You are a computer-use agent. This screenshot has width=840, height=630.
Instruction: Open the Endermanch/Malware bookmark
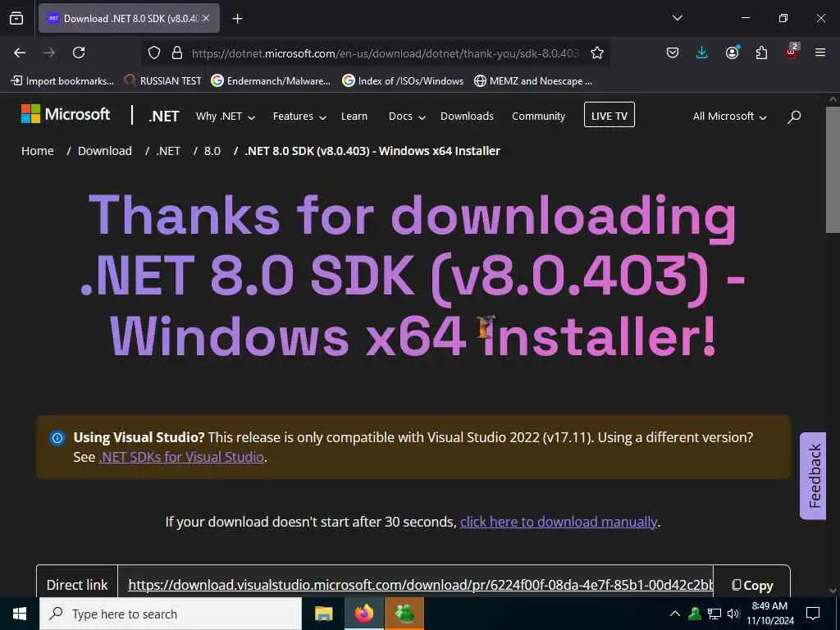[271, 81]
